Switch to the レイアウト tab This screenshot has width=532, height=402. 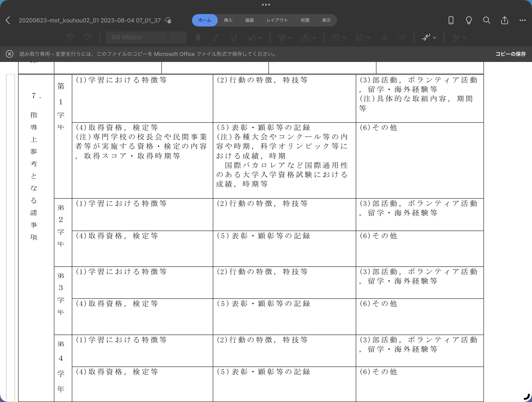(x=277, y=20)
